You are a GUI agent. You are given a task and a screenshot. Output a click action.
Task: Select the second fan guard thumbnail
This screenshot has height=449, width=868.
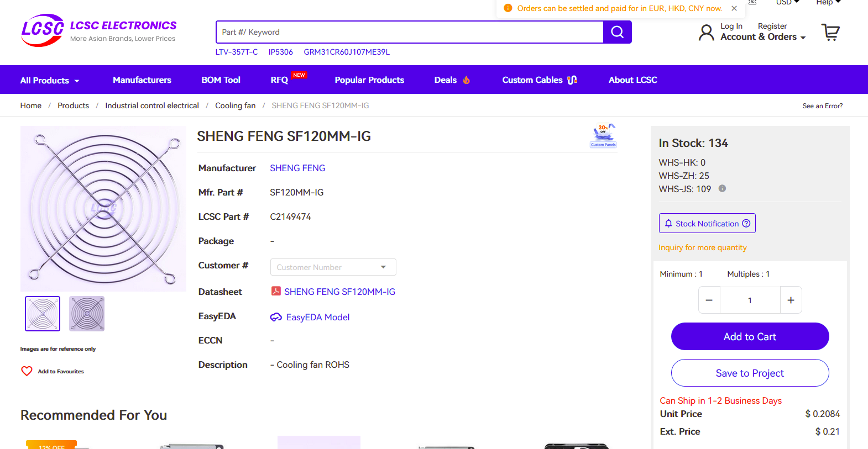(x=87, y=314)
